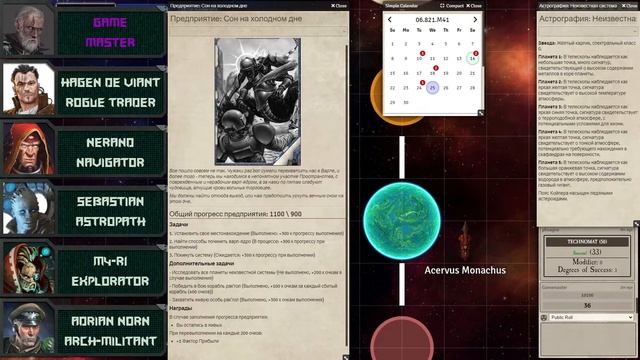Open Adrian Norn arch-militant portrait
Viewport: 640px width, 360px height.
point(29,329)
